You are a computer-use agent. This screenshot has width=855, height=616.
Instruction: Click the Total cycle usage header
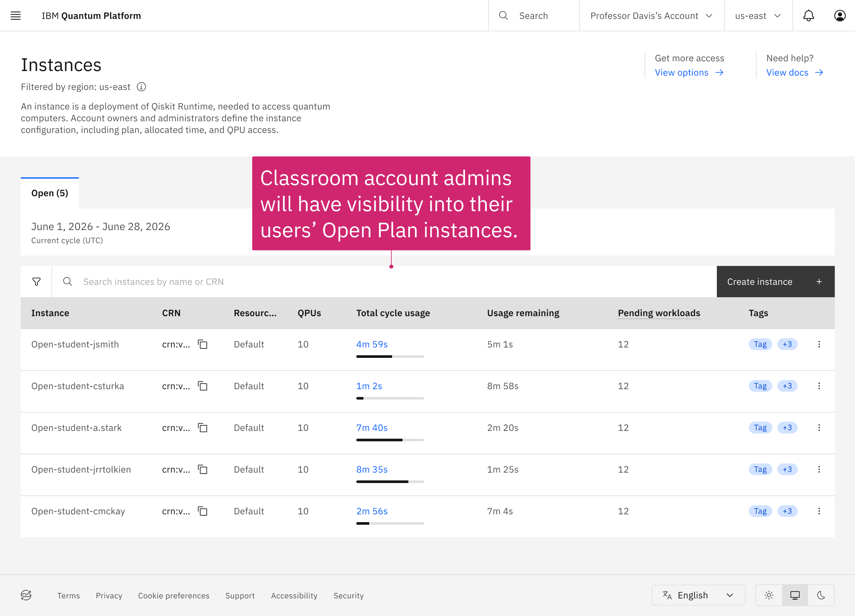click(x=393, y=313)
